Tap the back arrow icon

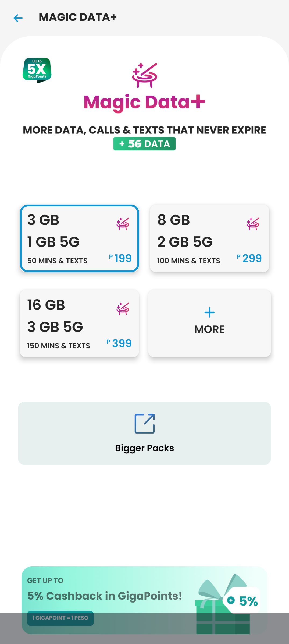[x=18, y=18]
